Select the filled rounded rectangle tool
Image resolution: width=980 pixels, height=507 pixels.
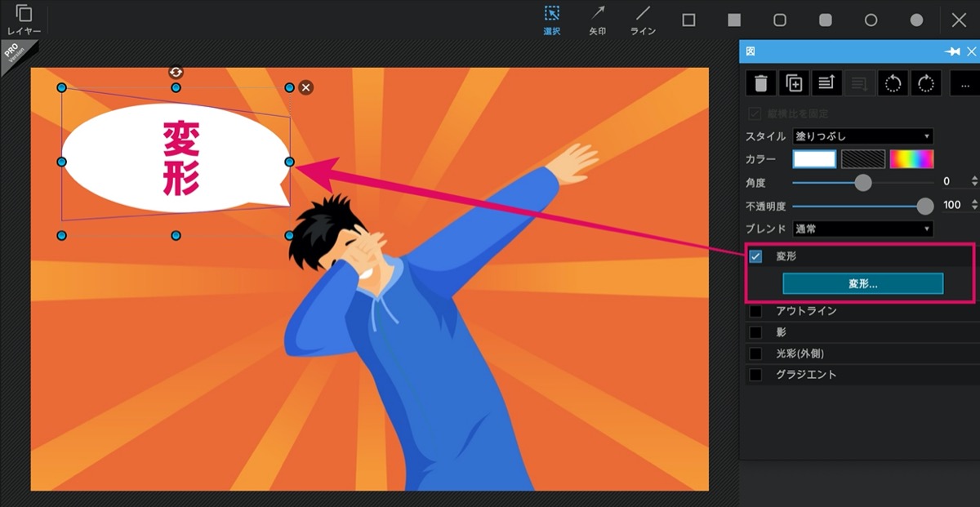(x=826, y=20)
